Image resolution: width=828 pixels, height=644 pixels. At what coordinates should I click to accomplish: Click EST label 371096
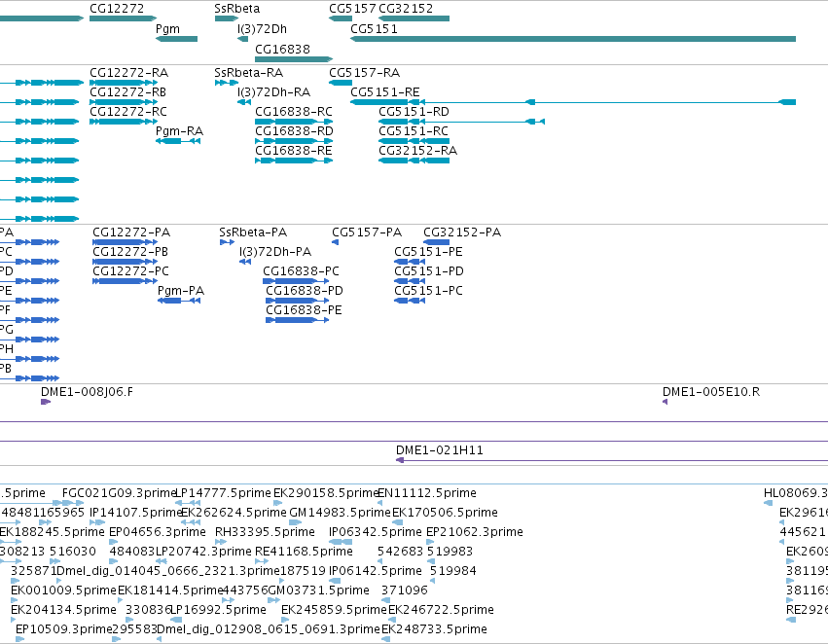405,590
